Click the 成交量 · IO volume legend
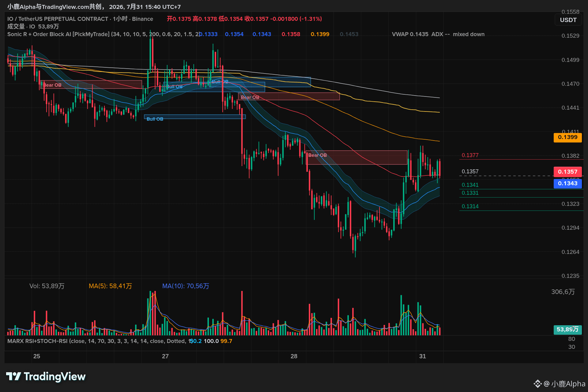The width and height of the screenshot is (588, 392). tap(33, 27)
